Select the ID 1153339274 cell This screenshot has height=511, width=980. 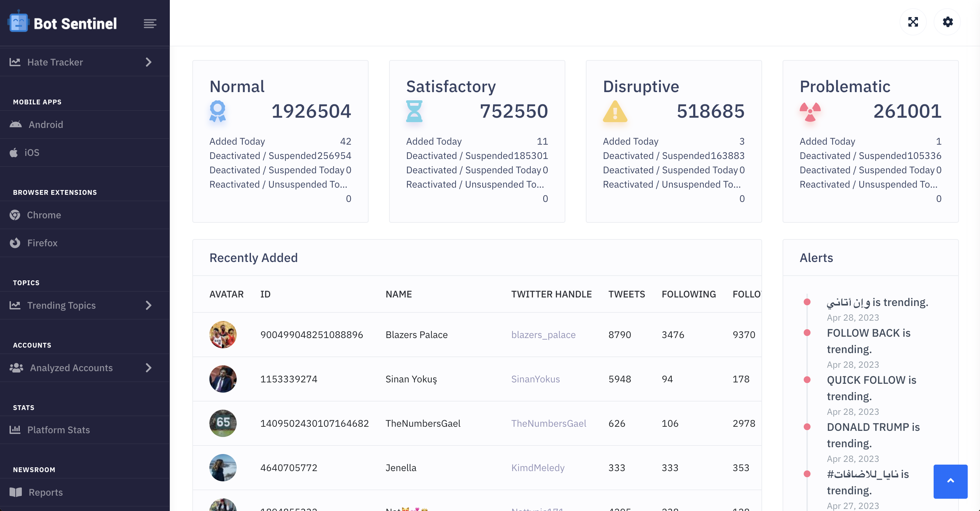(x=289, y=379)
